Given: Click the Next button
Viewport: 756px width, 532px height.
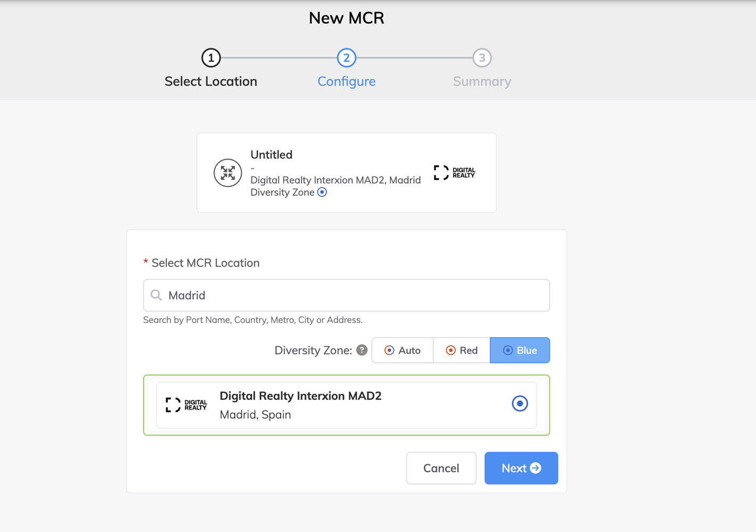Looking at the screenshot, I should [521, 468].
